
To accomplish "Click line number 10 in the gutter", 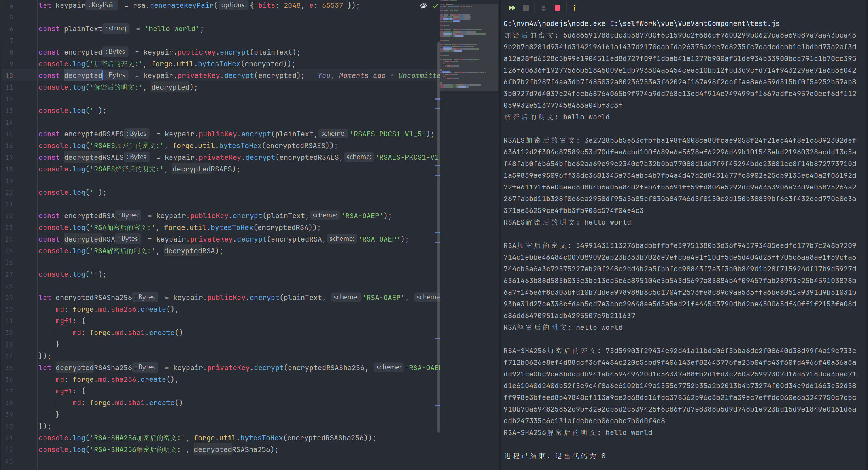I will [x=9, y=75].
